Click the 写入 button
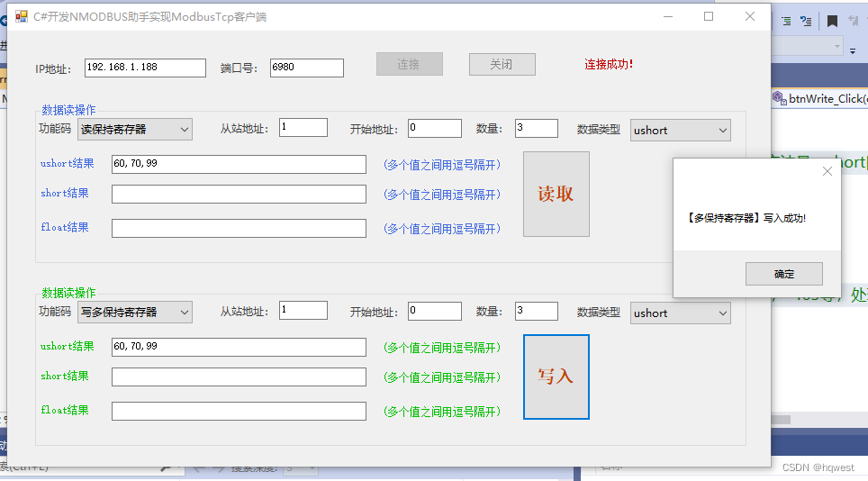Image resolution: width=868 pixels, height=481 pixels. (556, 377)
